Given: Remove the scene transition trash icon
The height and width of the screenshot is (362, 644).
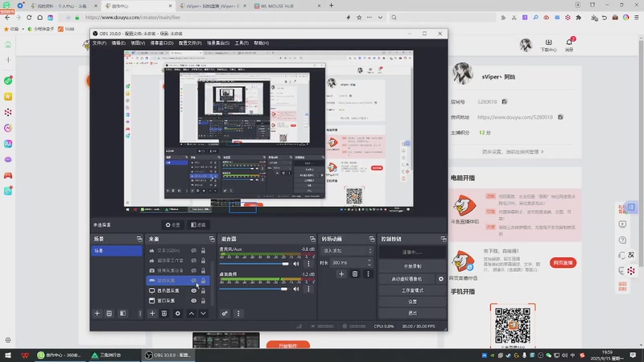Looking at the screenshot, I should [355, 274].
